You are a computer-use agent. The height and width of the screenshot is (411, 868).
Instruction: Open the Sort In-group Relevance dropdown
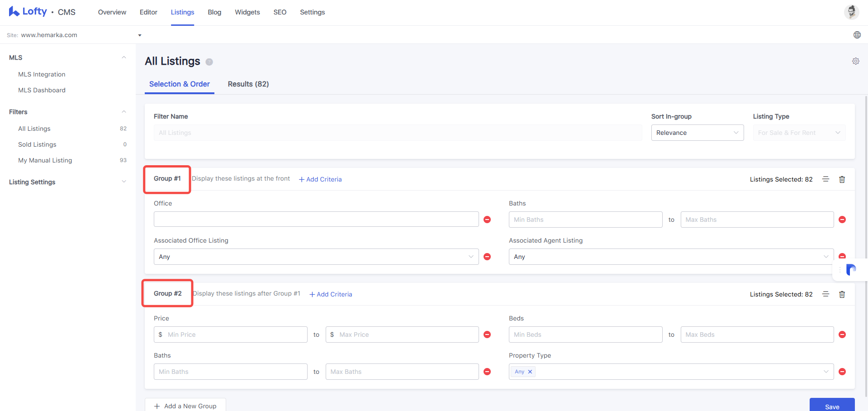697,133
